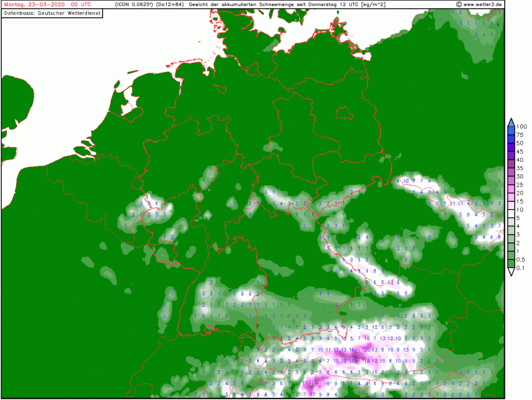Pick the violet swatch between 45 and 50
This screenshot has height=400, width=532.
click(x=511, y=147)
